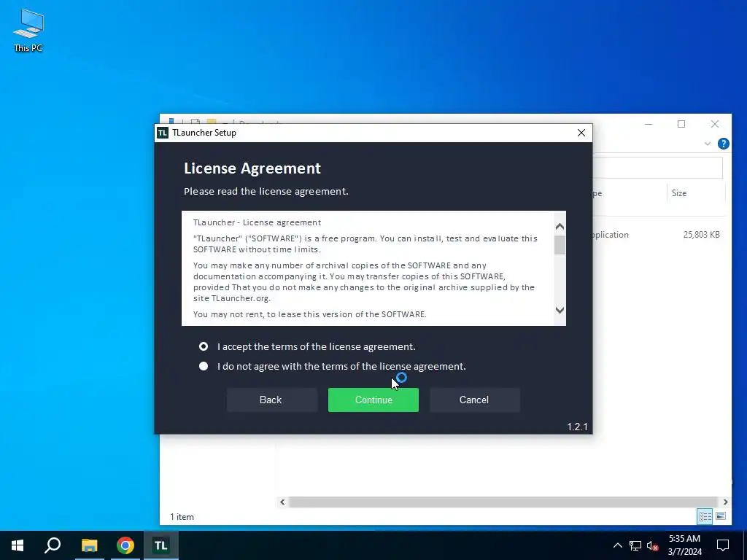Click the green Continue button
747x560 pixels.
(x=373, y=400)
